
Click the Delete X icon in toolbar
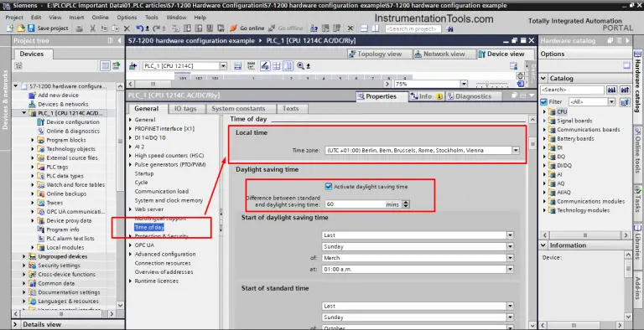click(127, 28)
